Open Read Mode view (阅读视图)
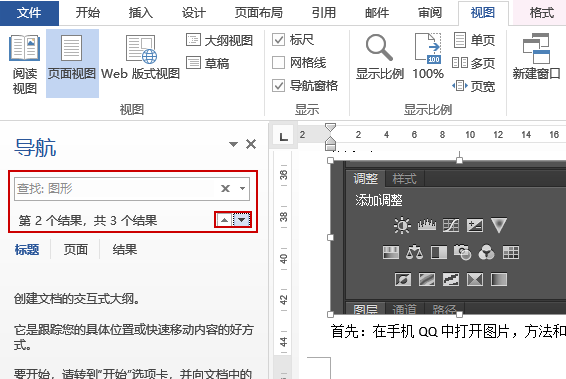This screenshot has width=566, height=379. (x=25, y=64)
